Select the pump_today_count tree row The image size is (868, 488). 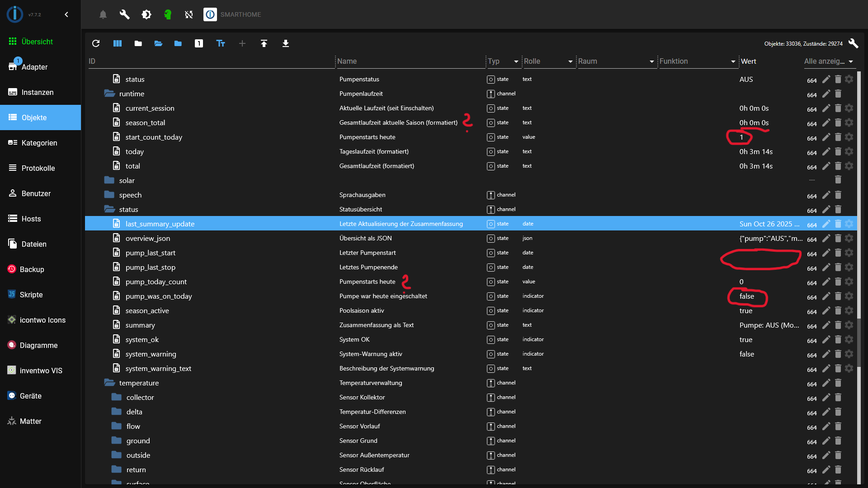[156, 282]
